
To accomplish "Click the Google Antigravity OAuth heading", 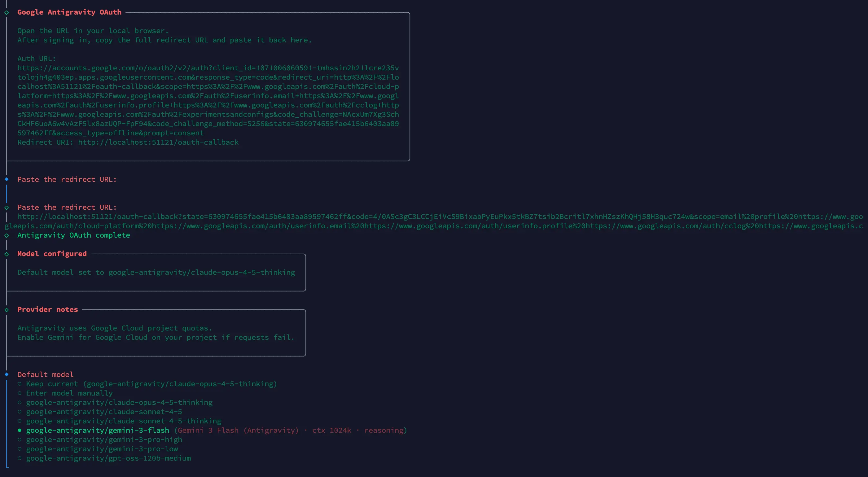I will pyautogui.click(x=69, y=12).
